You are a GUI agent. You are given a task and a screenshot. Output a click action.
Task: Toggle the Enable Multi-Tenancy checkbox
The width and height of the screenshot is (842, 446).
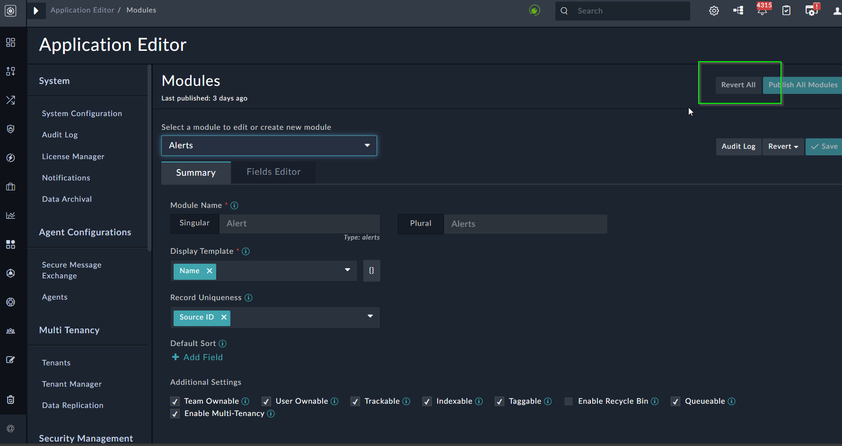176,414
